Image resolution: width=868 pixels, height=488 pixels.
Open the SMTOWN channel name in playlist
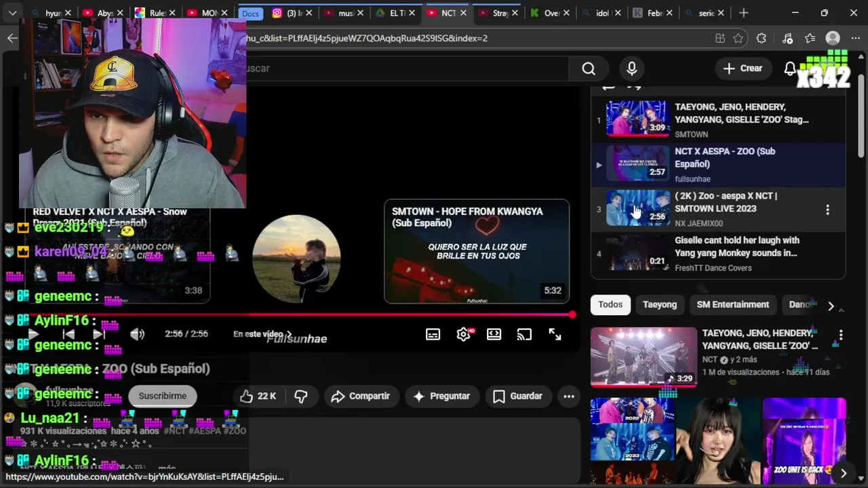(691, 135)
